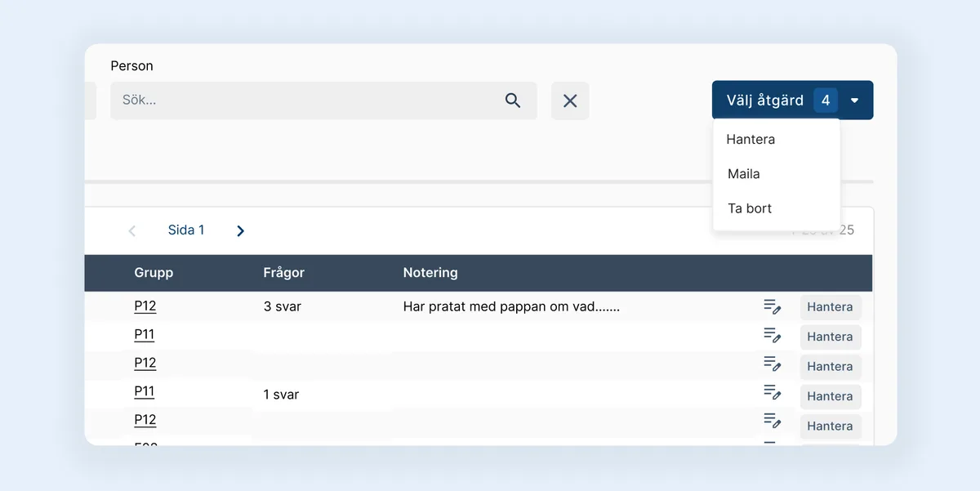The height and width of the screenshot is (491, 980).
Task: Focus the Person Sök input field
Action: pos(323,100)
